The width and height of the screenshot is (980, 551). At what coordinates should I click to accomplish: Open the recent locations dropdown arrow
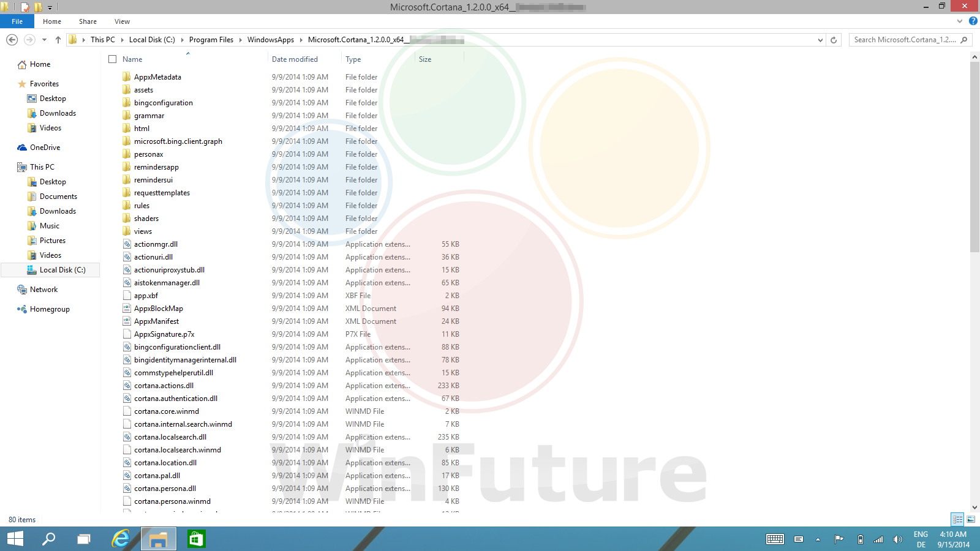44,40
